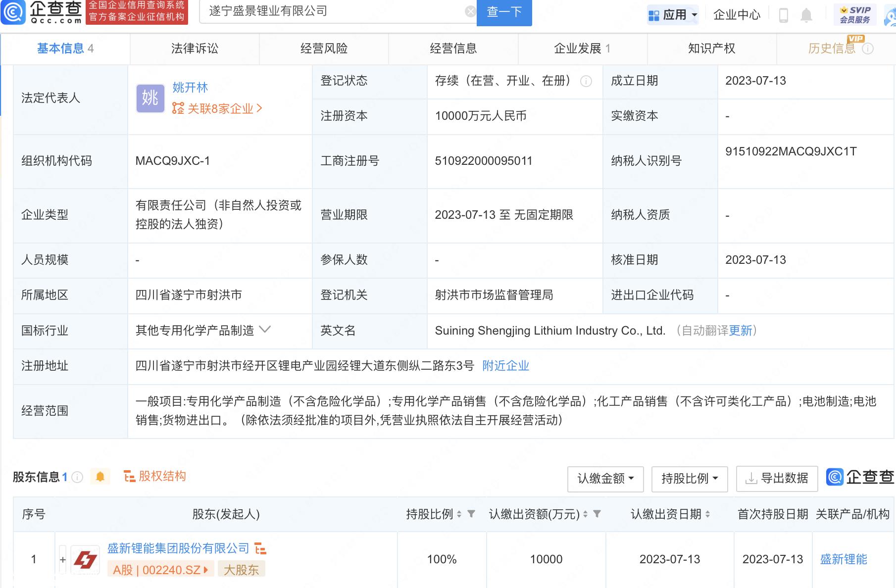
Task: Click the equity tree icon beside 盛新锂能集团
Action: tap(260, 548)
